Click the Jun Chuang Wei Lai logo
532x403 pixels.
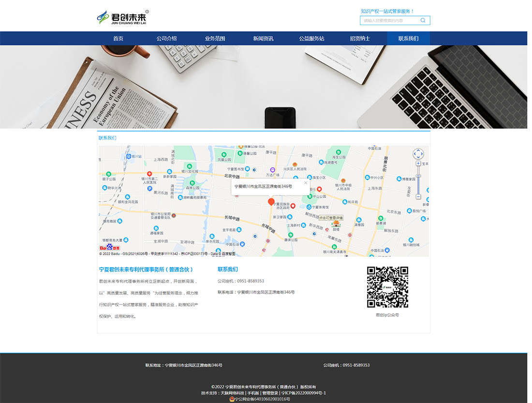123,17
